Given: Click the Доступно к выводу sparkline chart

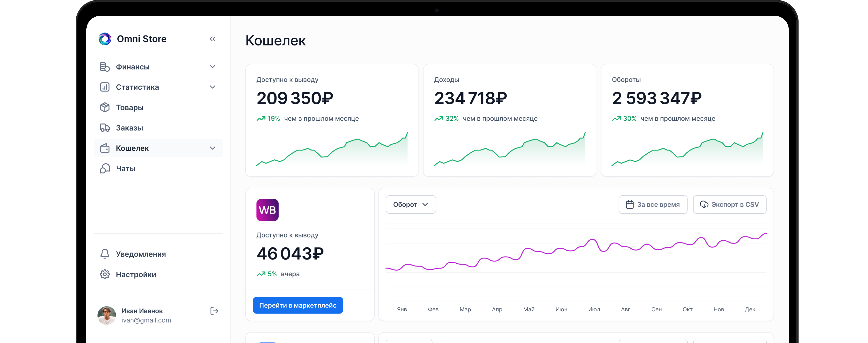Looking at the screenshot, I should pos(332,149).
